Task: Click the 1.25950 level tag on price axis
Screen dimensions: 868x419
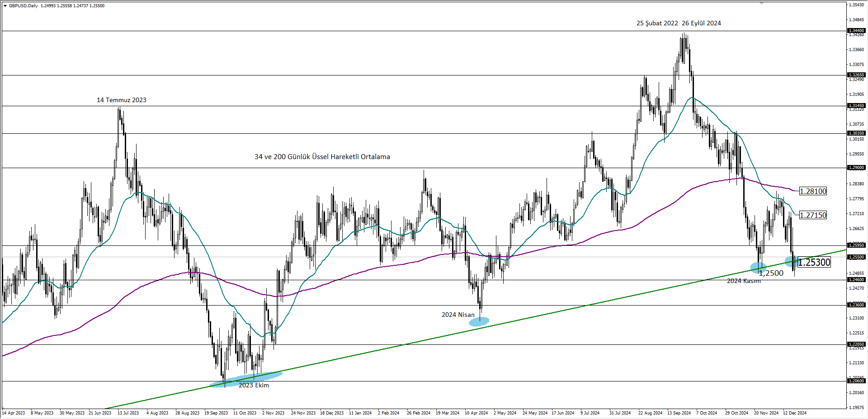Action: (856, 245)
